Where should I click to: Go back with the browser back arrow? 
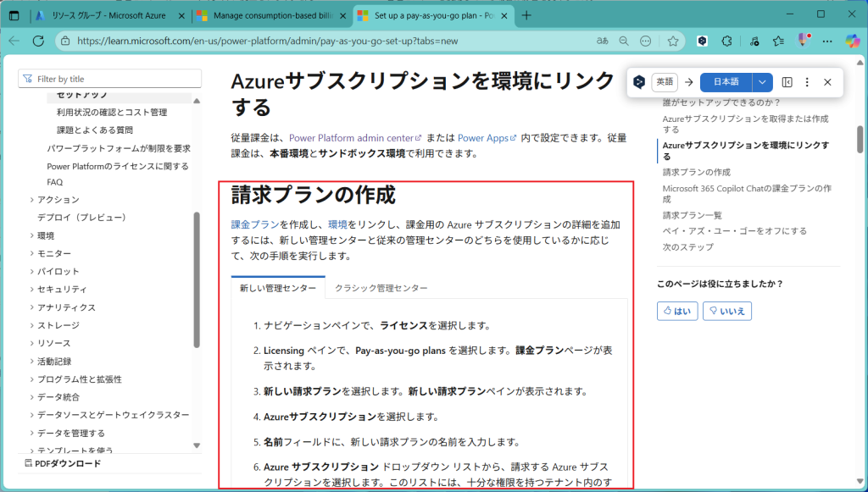click(14, 41)
